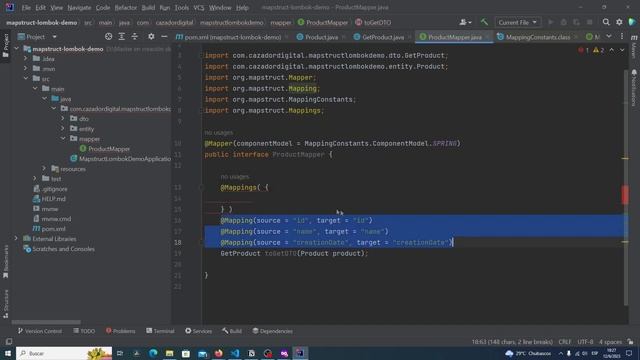This screenshot has height=360, width=640.
Task: Expand the .mvn folder
Action: click(26, 69)
